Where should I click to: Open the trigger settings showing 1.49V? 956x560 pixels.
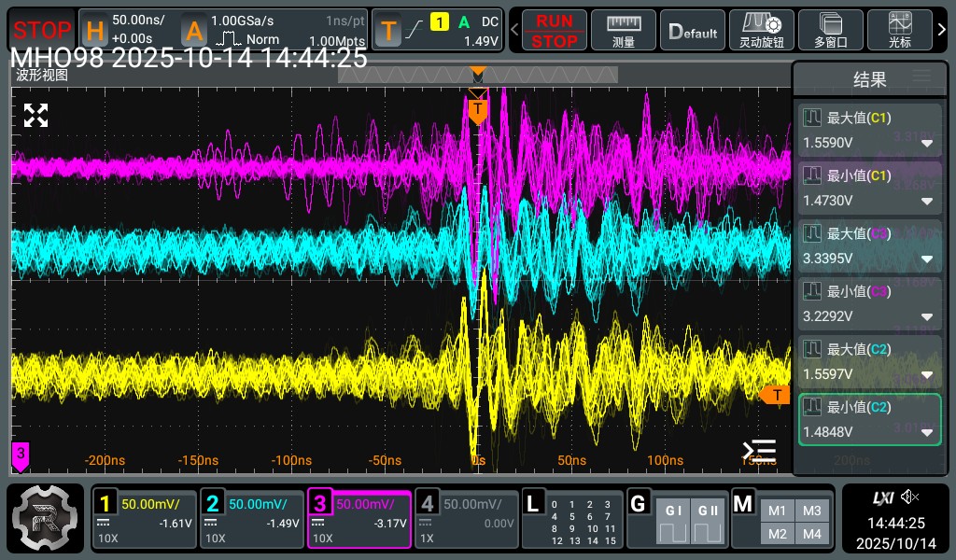click(439, 30)
